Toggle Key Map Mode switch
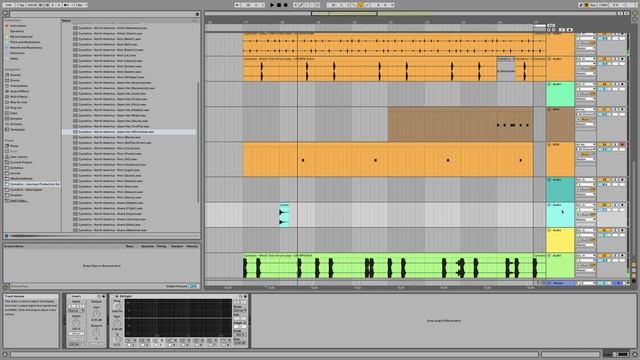The image size is (640, 360). tap(593, 5)
